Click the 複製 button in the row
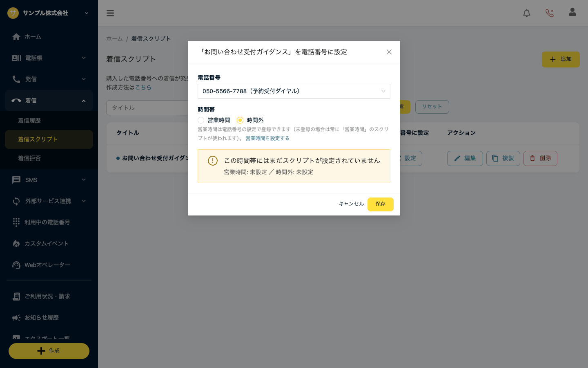 click(503, 158)
